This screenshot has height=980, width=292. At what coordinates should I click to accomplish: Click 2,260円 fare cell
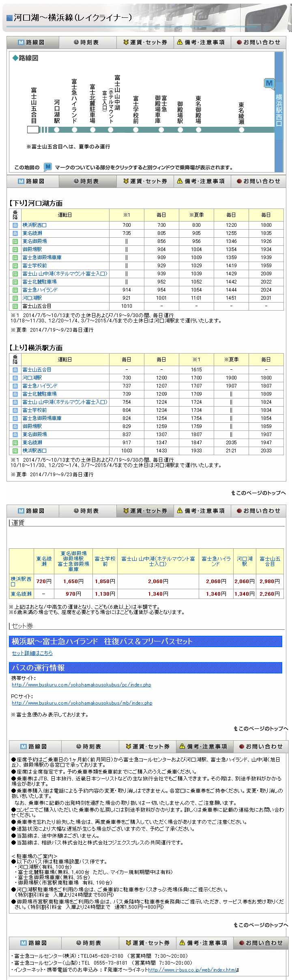point(270,594)
